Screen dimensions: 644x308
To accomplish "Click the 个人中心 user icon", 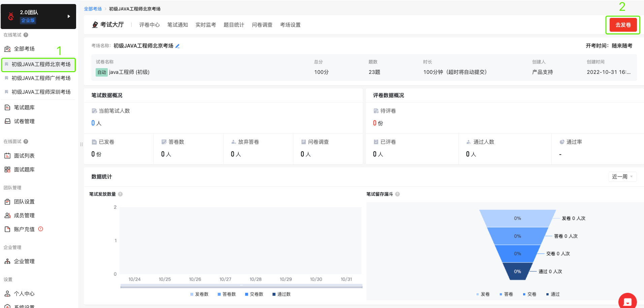I will (7, 293).
